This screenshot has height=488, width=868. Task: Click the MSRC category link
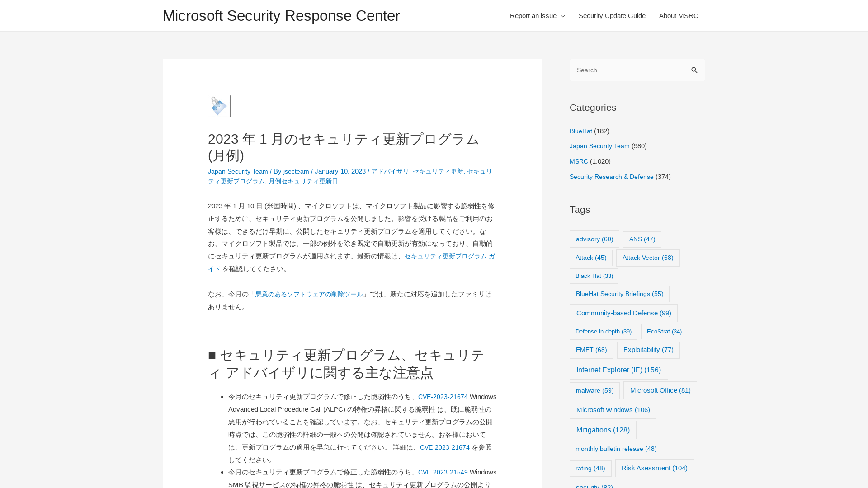click(579, 161)
